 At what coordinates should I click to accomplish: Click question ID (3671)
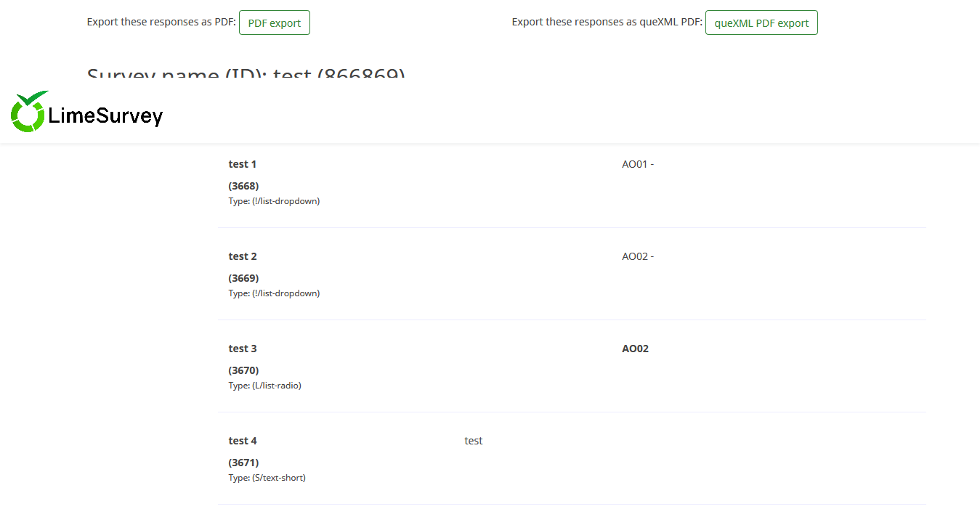coord(243,463)
